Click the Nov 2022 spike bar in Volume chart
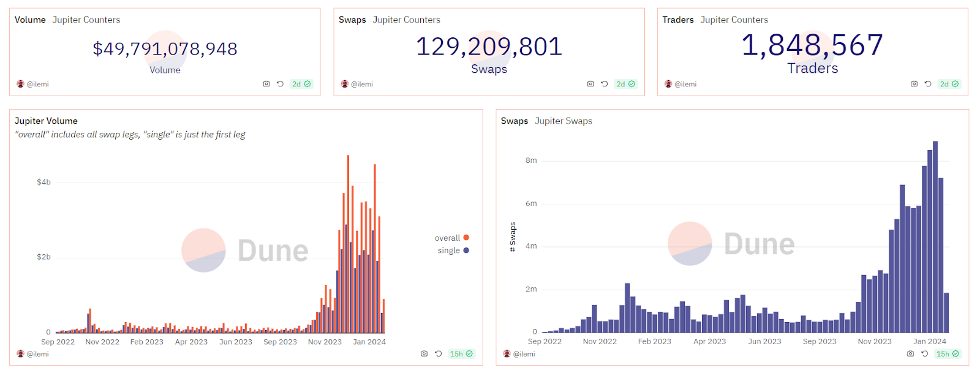Image resolution: width=980 pixels, height=373 pixels. pos(90,321)
